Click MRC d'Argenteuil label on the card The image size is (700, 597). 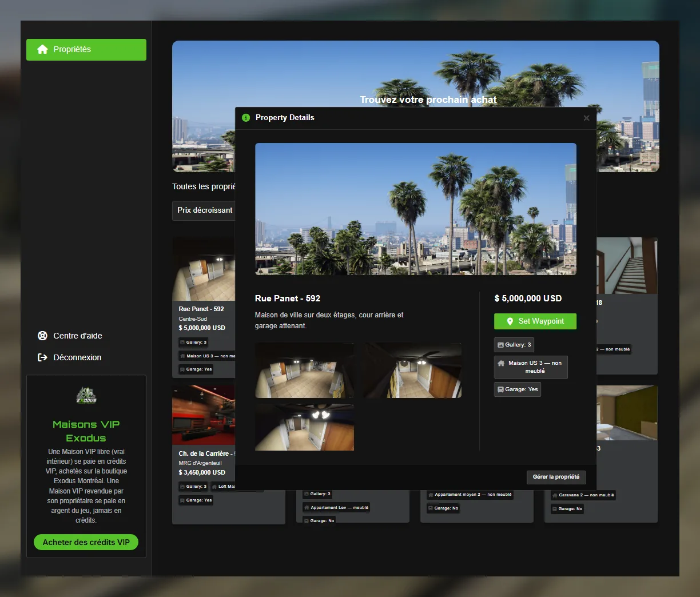click(200, 463)
